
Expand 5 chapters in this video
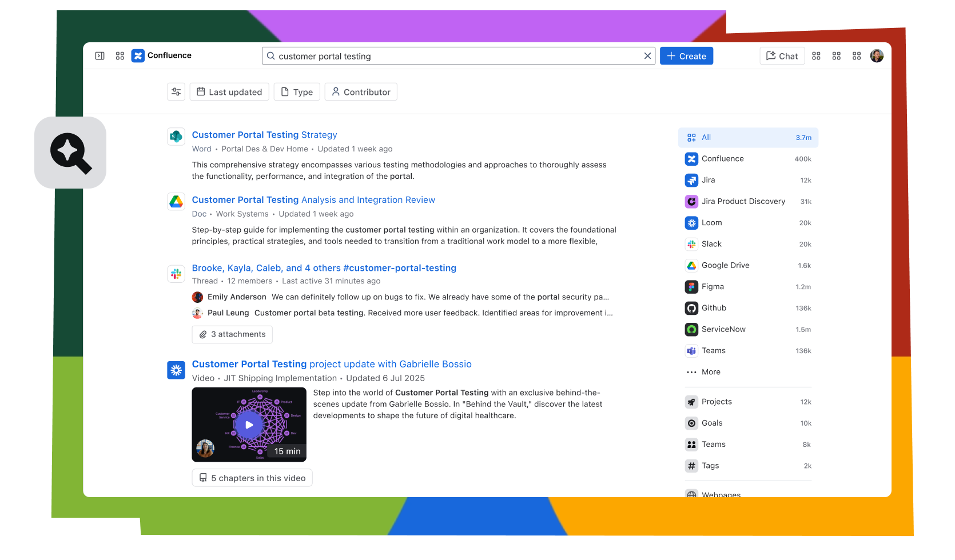coord(252,478)
